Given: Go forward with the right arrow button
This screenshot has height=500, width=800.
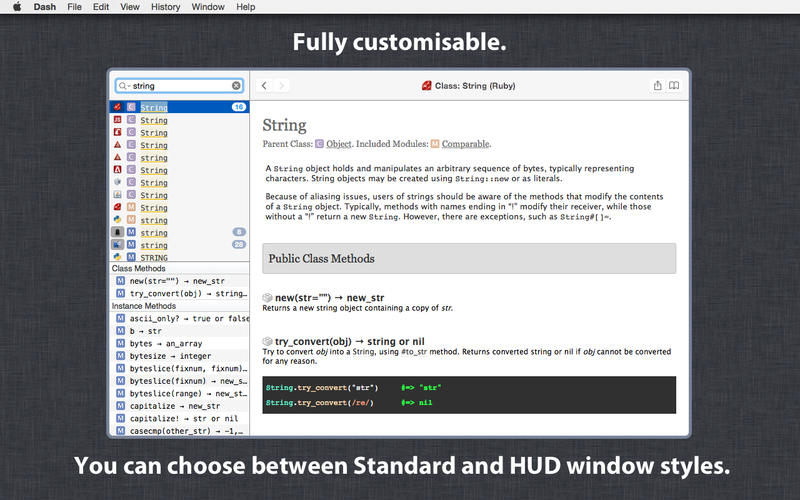Looking at the screenshot, I should (x=282, y=86).
